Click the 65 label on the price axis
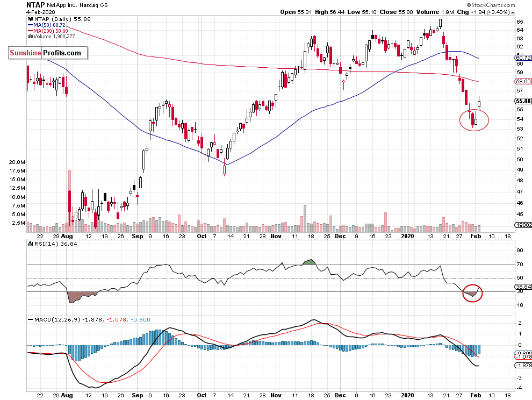The width and height of the screenshot is (532, 400). pyautogui.click(x=520, y=22)
